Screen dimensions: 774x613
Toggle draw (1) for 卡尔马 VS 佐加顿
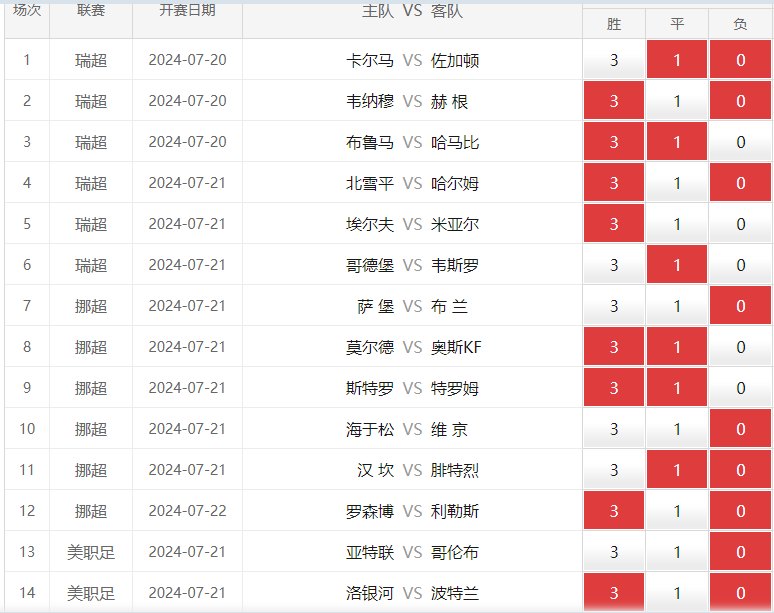(x=677, y=60)
